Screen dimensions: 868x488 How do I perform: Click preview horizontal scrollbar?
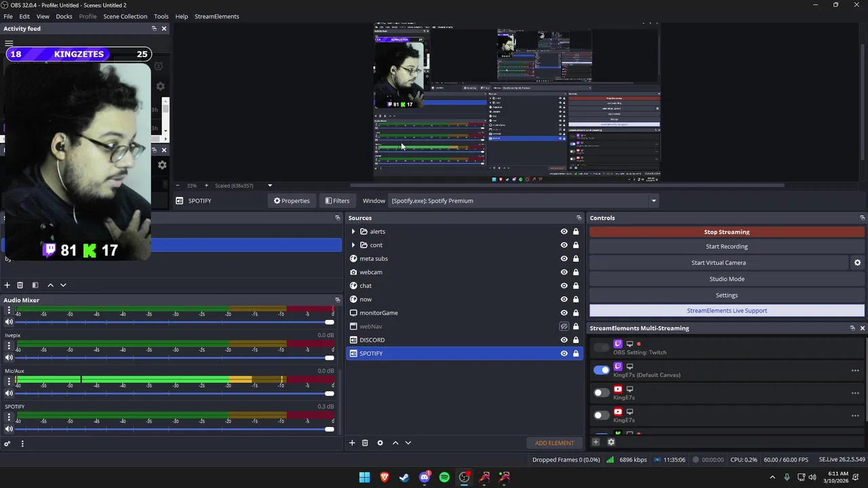[x=567, y=185]
